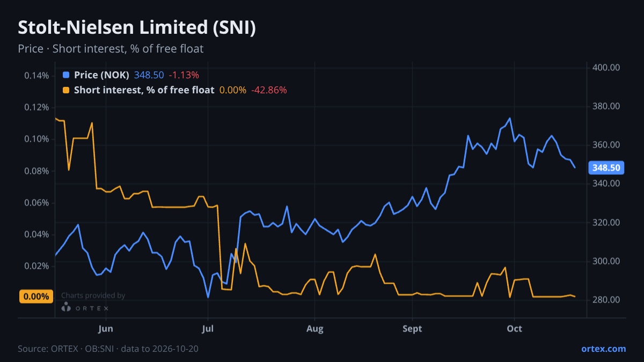
Task: Click the Jul label on time axis
Action: [208, 328]
